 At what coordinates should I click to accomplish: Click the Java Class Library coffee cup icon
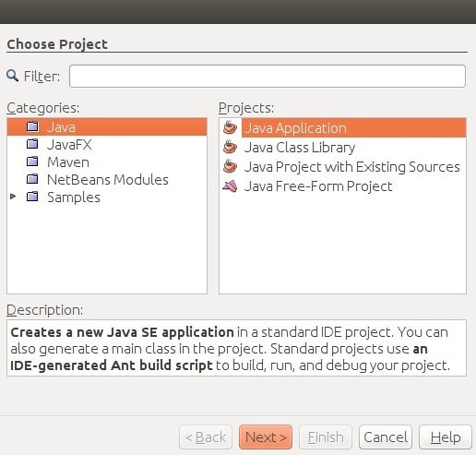[230, 147]
